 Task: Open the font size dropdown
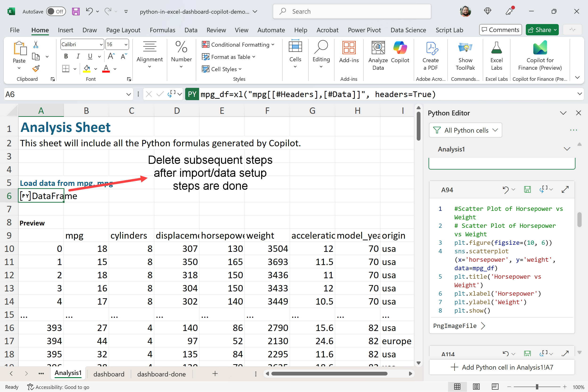click(x=126, y=45)
